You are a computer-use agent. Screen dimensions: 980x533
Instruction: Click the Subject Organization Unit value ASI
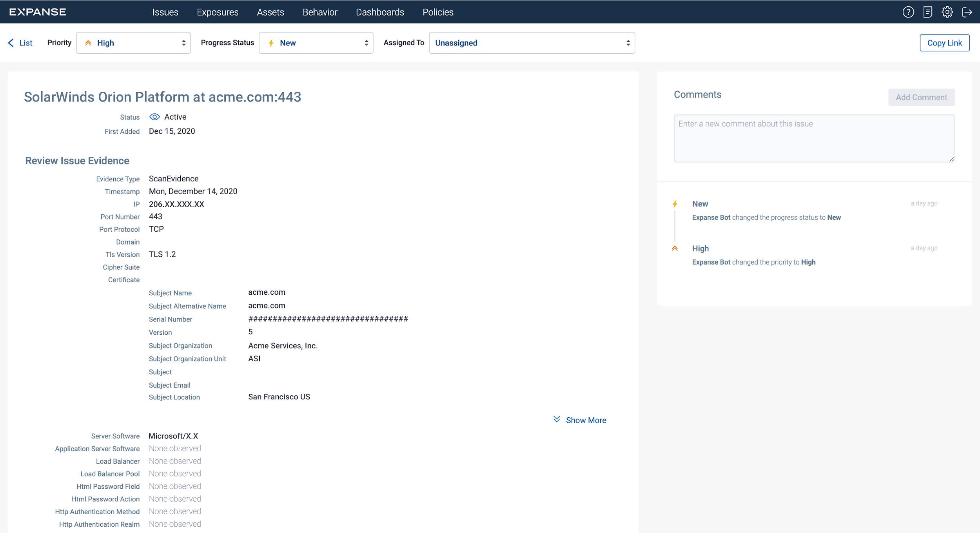(x=254, y=359)
